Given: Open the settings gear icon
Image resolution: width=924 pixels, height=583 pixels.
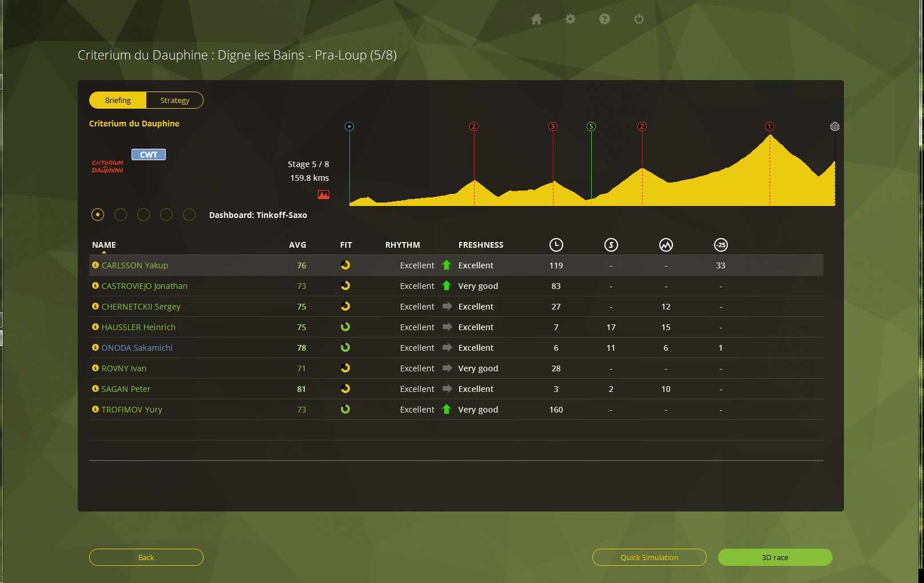Looking at the screenshot, I should click(570, 19).
